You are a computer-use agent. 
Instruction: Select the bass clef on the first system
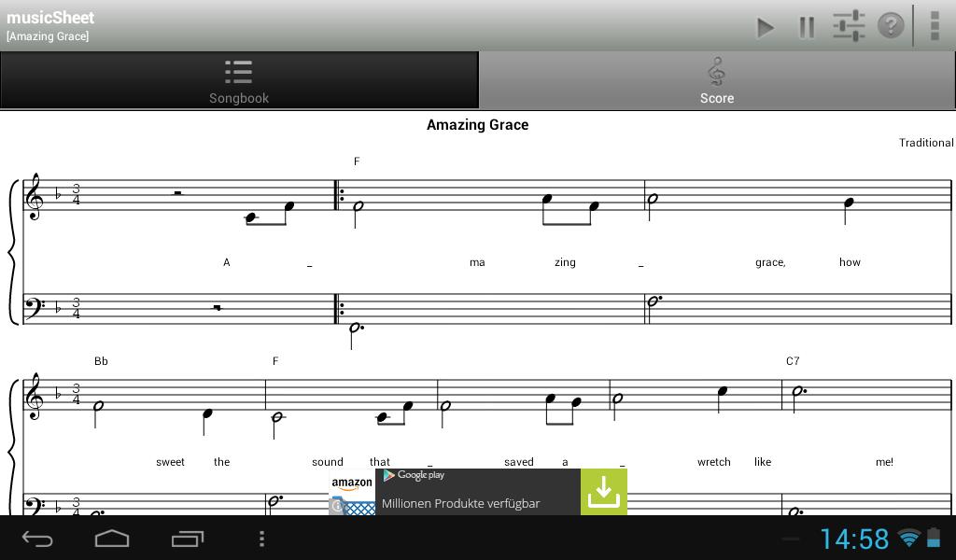click(x=35, y=309)
